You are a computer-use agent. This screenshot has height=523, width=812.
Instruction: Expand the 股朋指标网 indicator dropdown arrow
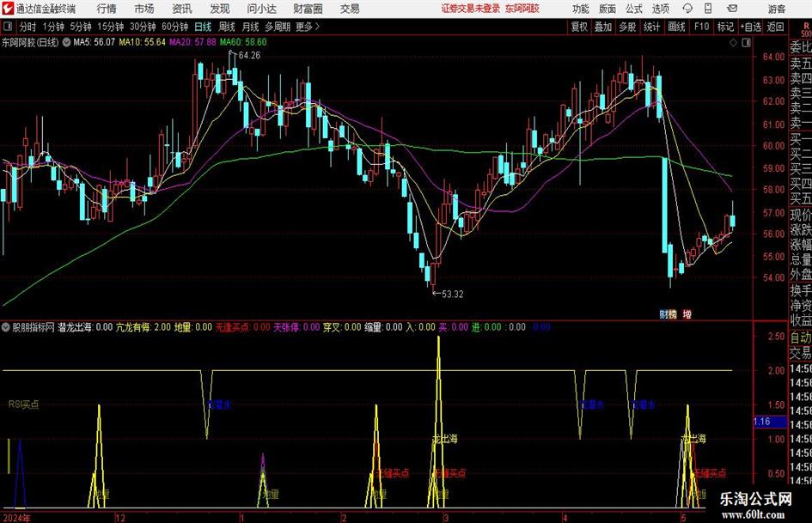click(x=6, y=327)
